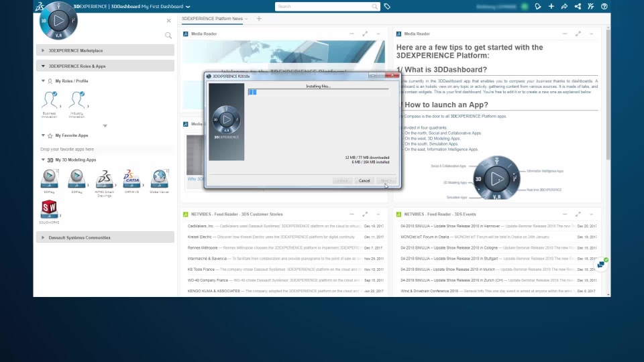The width and height of the screenshot is (644, 362).
Task: Minimize the 3DS Customer Stories widget
Action: pos(352,215)
